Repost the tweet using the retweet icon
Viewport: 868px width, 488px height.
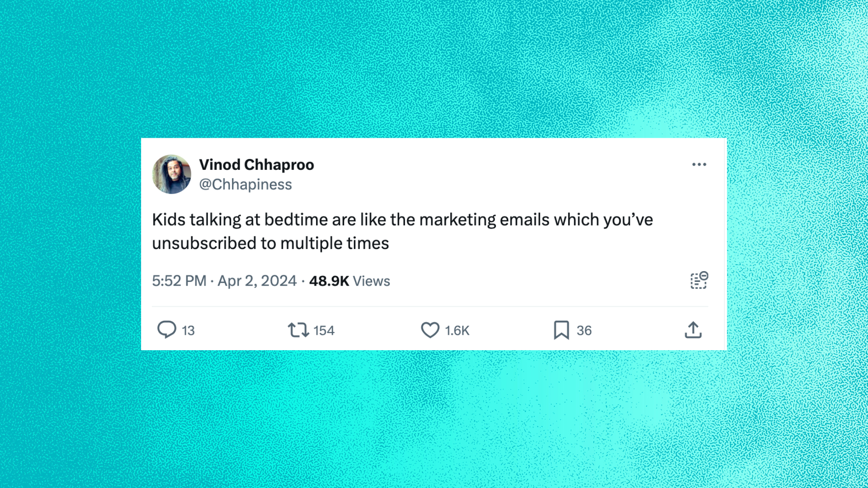pyautogui.click(x=298, y=330)
